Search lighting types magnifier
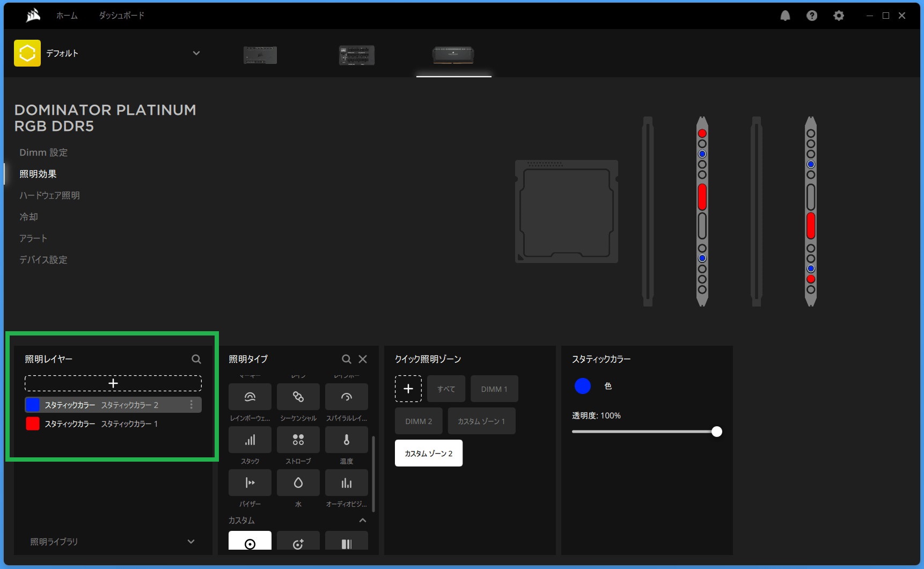Image resolution: width=924 pixels, height=569 pixels. coord(347,359)
